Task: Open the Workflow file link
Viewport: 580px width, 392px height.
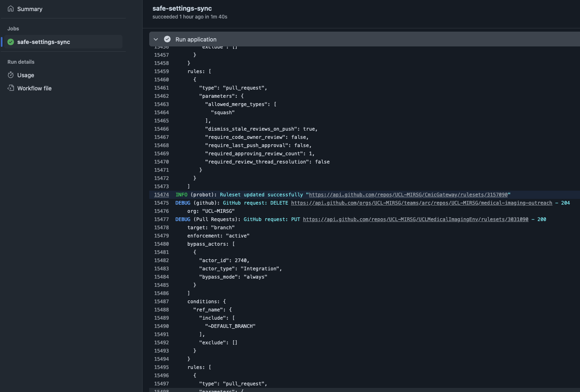Action: coord(34,88)
